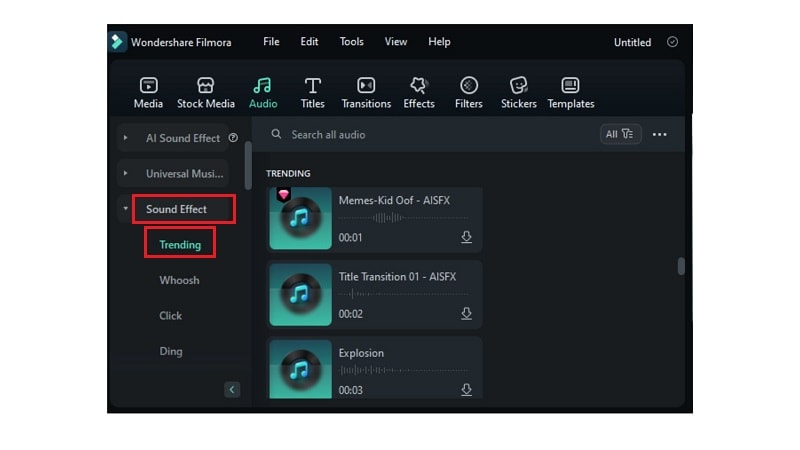Click the Wondershare Filmora logo icon

(x=117, y=42)
